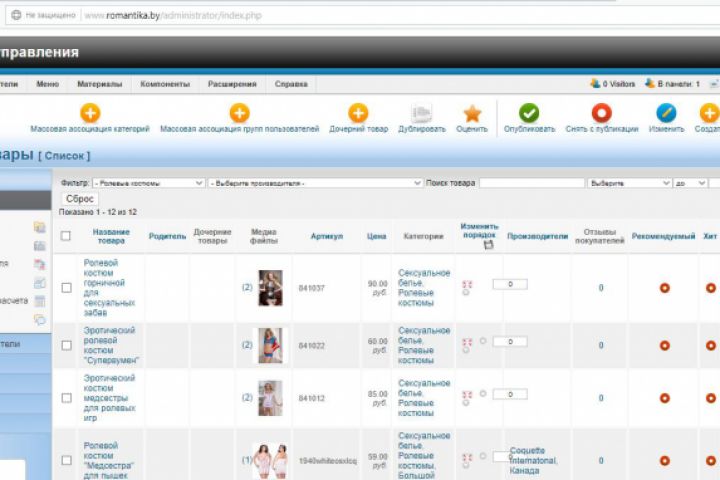This screenshot has width=720, height=480.
Task: Open media thumbnail for product 841037
Action: pos(270,288)
